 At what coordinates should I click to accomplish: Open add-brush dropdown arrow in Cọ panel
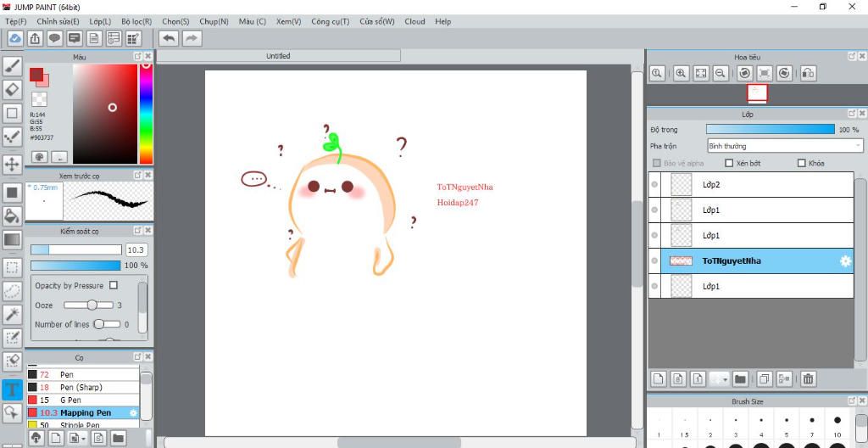pos(83,439)
